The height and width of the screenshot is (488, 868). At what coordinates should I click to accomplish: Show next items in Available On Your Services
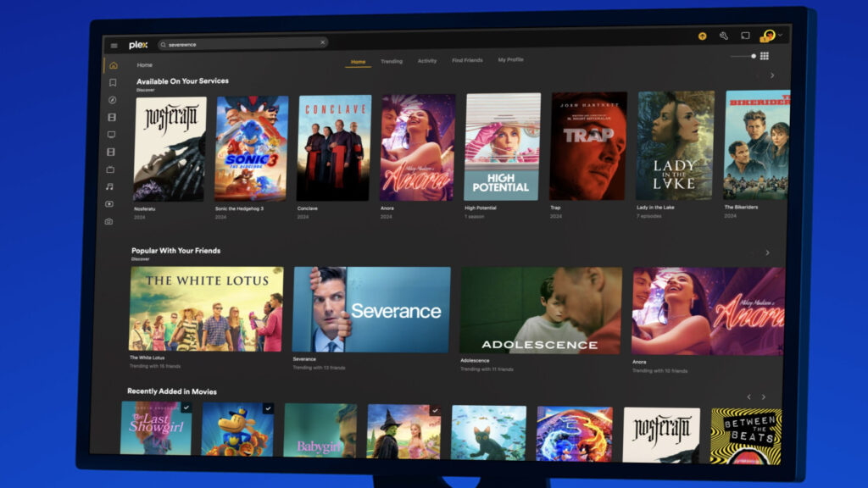(x=772, y=75)
